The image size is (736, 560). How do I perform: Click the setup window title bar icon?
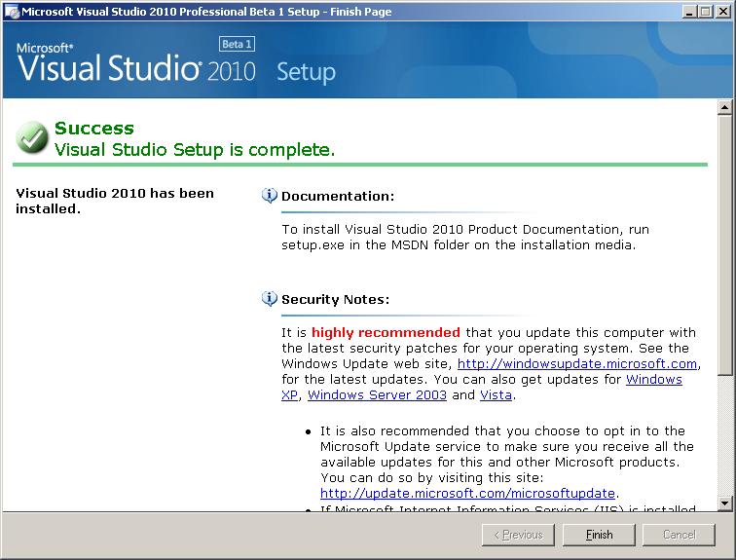tap(12, 12)
